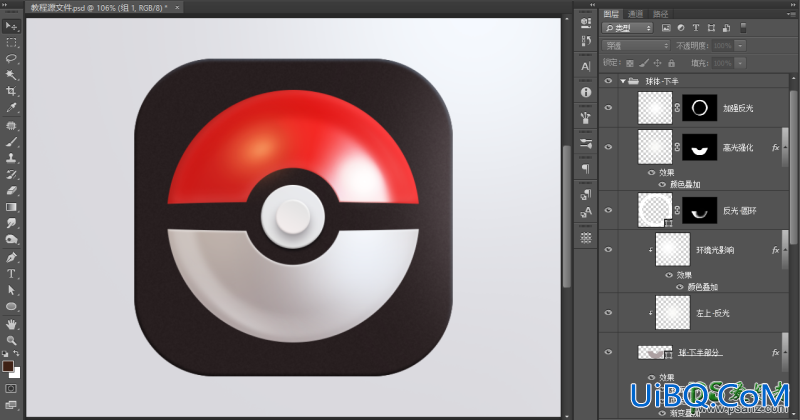Hide the 左上-反光 layer
This screenshot has height=420, width=800.
pyautogui.click(x=608, y=313)
